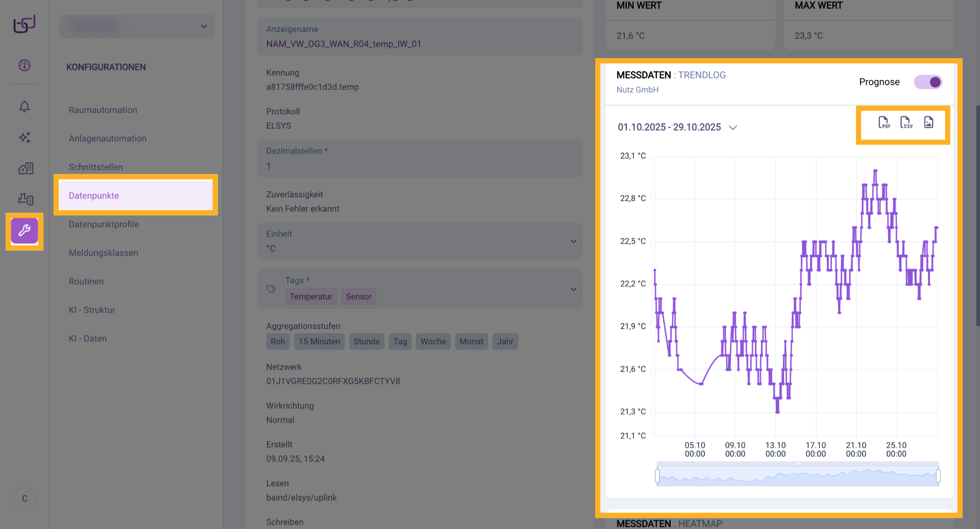Open the buildings icon in the sidebar
The width and height of the screenshot is (980, 529).
(24, 168)
